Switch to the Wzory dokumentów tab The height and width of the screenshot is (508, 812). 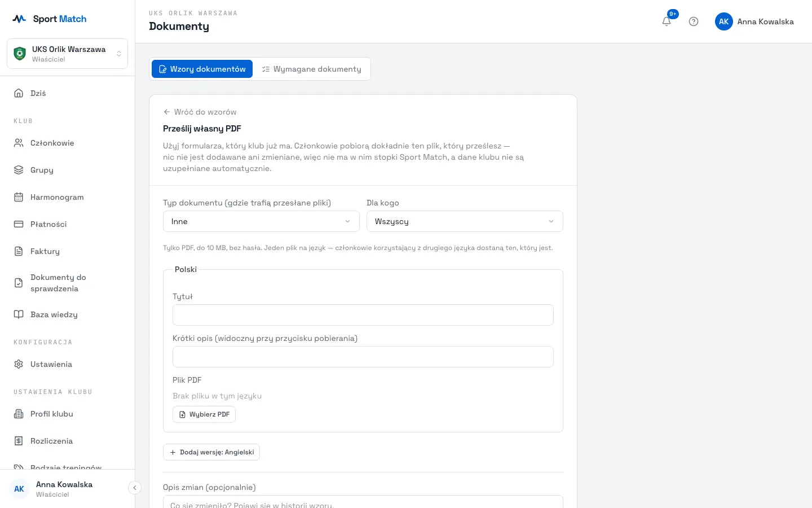click(202, 69)
